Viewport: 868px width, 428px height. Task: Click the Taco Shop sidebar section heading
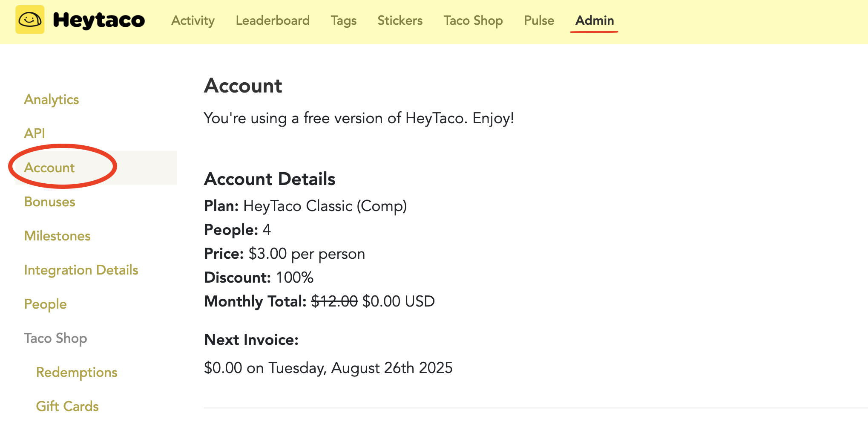click(55, 338)
